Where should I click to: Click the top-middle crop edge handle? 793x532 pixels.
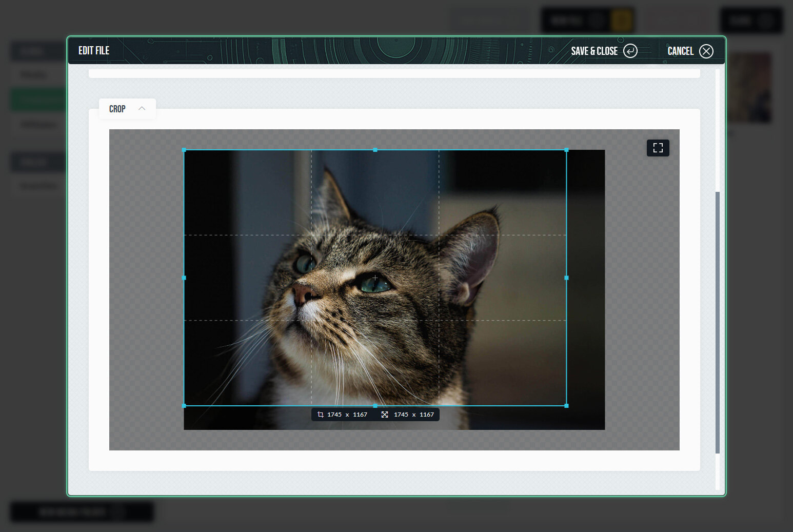coord(375,150)
